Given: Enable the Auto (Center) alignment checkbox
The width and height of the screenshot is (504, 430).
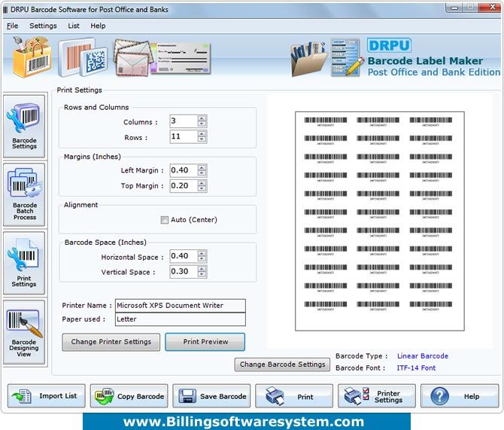Looking at the screenshot, I should 164,220.
